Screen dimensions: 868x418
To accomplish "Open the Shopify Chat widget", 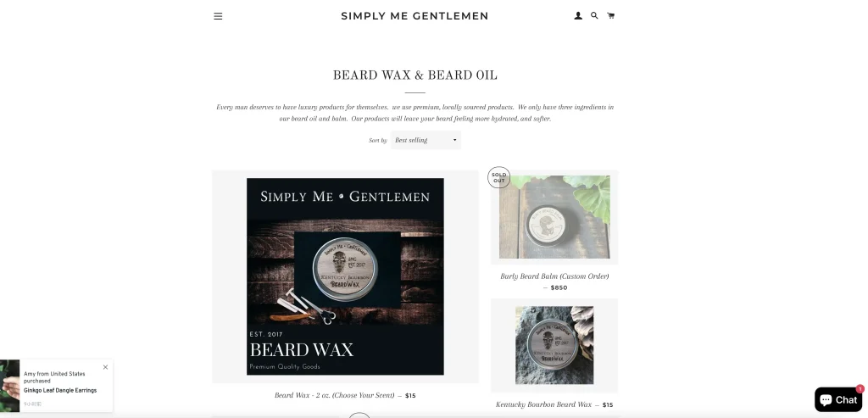I will (838, 399).
